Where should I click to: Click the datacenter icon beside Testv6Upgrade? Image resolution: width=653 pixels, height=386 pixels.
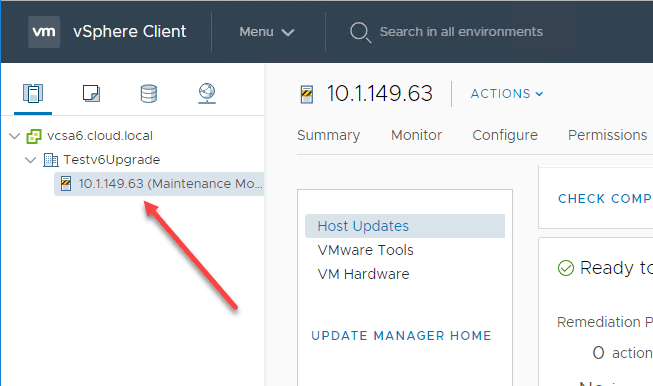tap(51, 160)
